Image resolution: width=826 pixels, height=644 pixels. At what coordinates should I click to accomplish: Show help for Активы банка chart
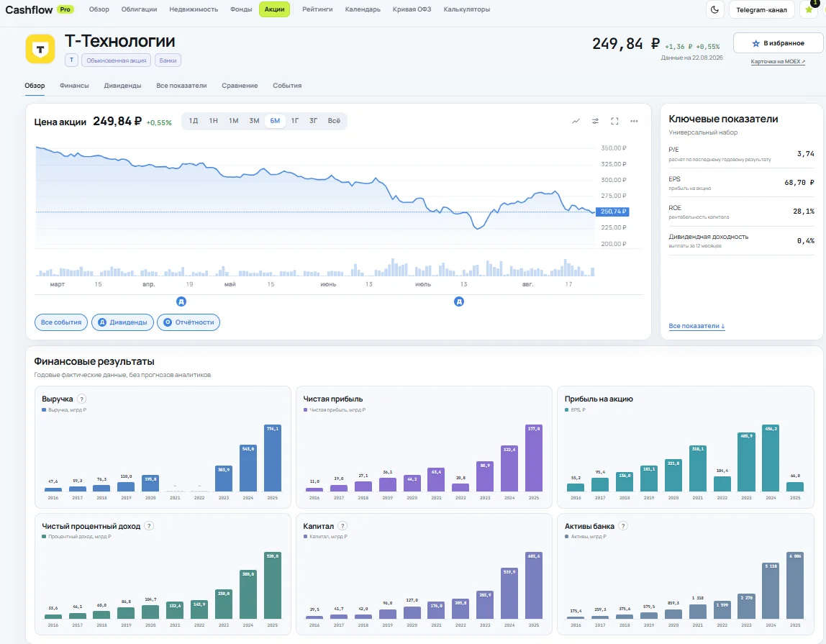623,526
